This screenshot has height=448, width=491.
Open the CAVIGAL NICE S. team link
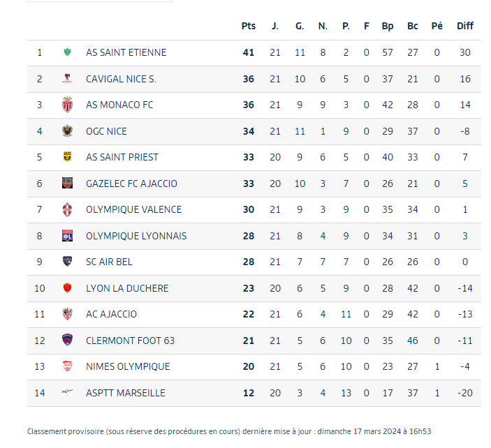tap(121, 79)
